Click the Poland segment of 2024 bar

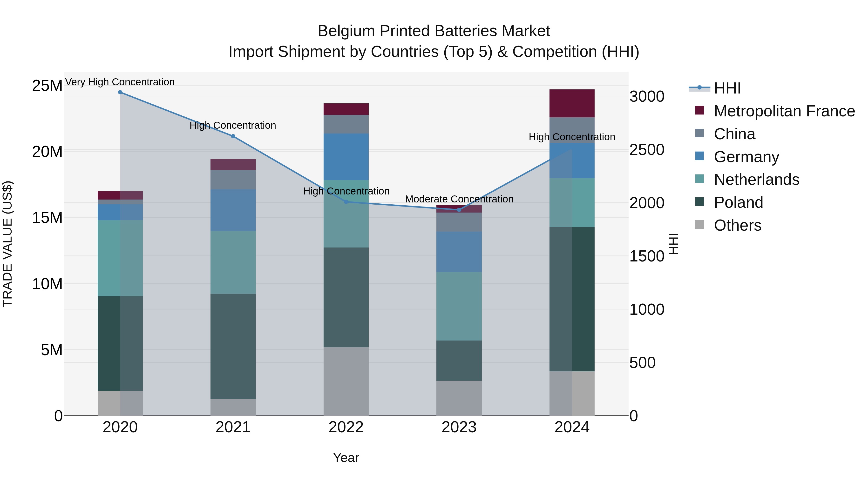pyautogui.click(x=572, y=299)
